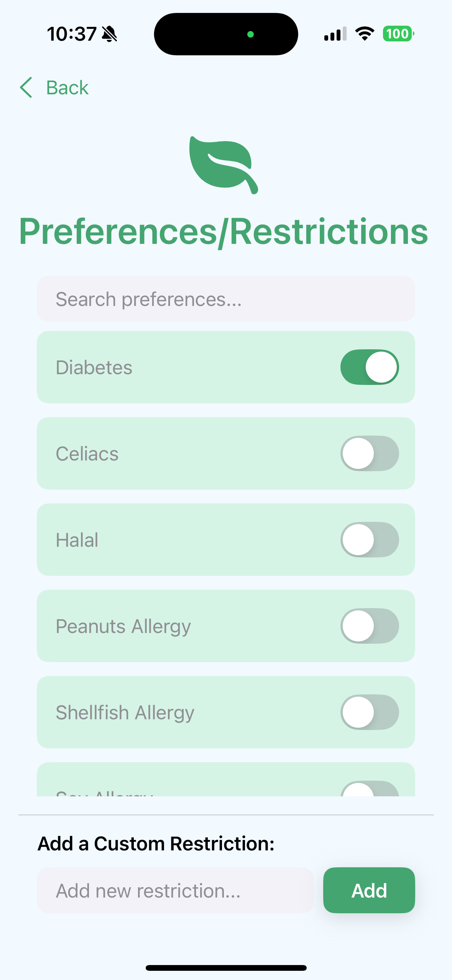
Task: Click the green Add button
Action: (369, 890)
